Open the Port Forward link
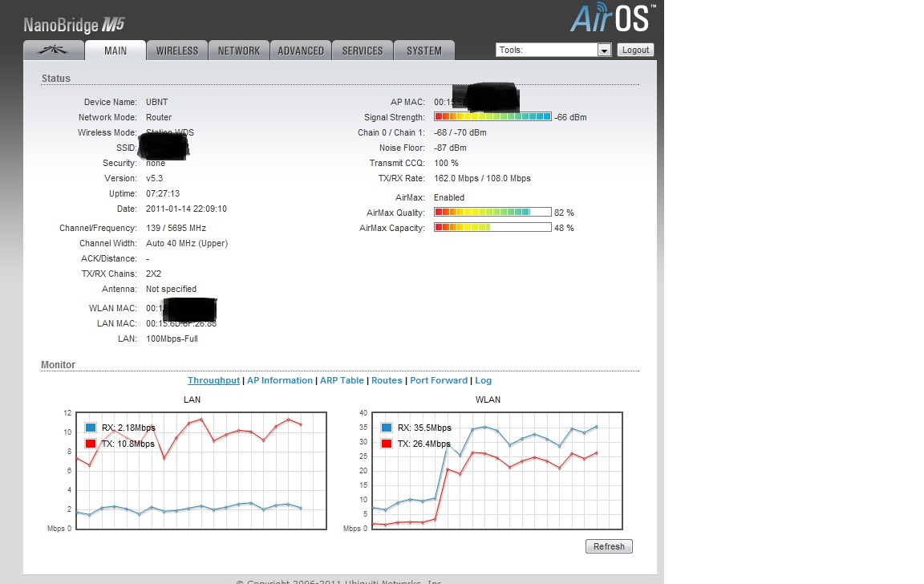This screenshot has height=584, width=924. (x=439, y=381)
